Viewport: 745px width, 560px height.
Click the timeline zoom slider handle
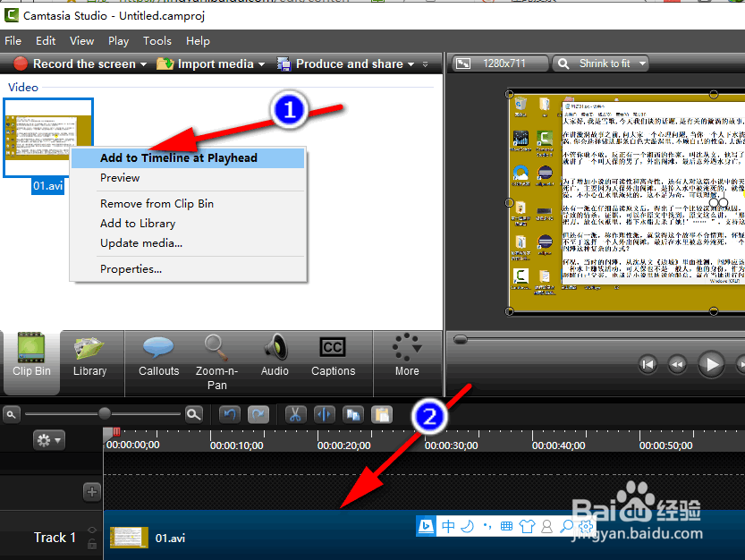[105, 413]
